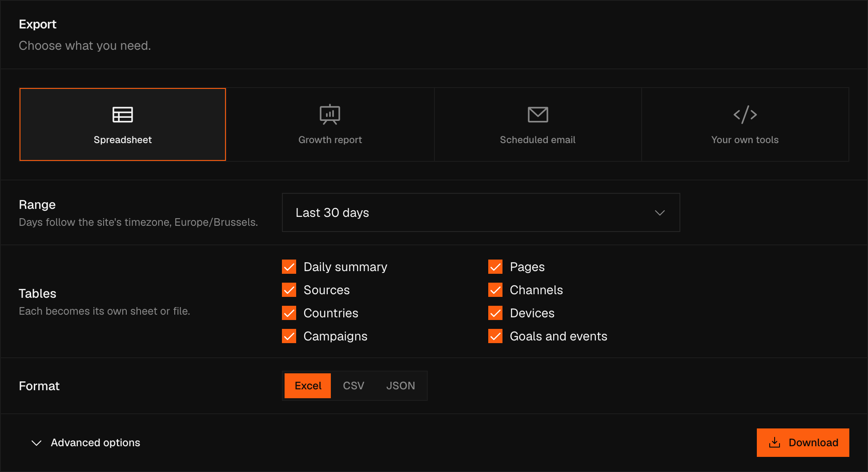Select the Excel format
This screenshot has width=868, height=472.
point(308,386)
